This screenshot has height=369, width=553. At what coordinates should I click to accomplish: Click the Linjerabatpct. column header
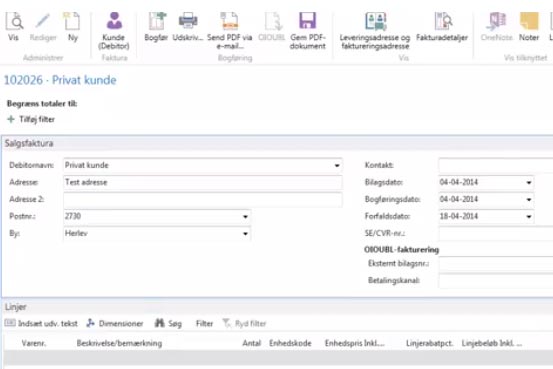[x=430, y=343]
